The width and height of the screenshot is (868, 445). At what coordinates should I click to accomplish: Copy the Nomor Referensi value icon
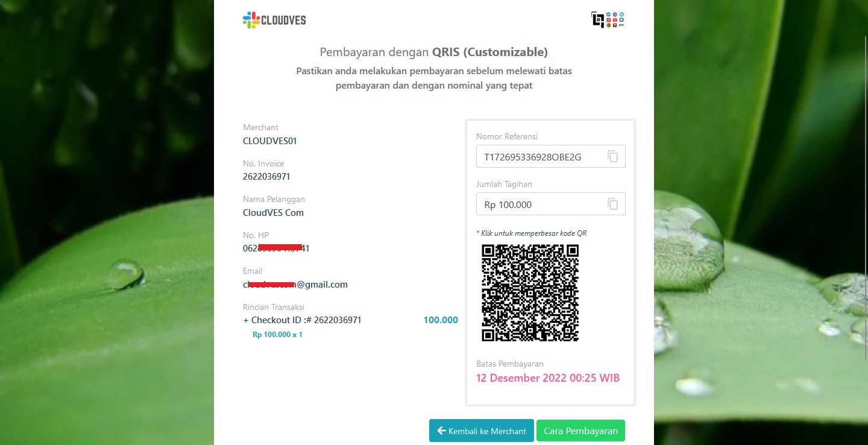click(612, 157)
